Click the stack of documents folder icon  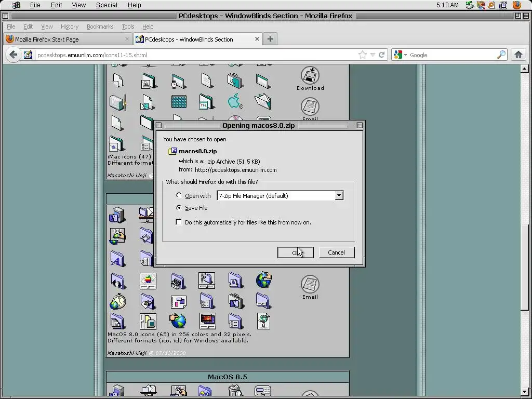coord(118,321)
